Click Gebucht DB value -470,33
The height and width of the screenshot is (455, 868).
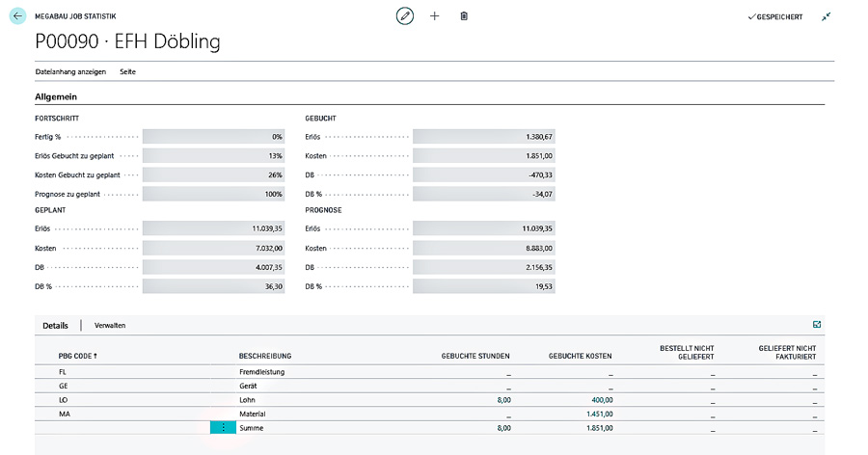tap(484, 174)
